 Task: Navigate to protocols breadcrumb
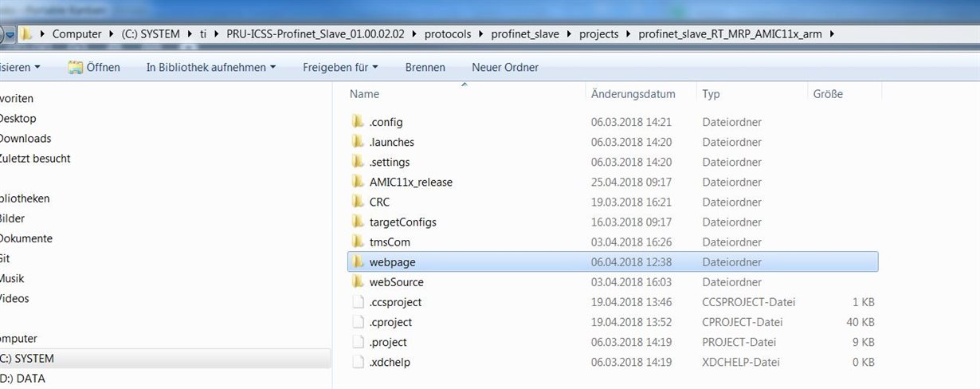coord(448,34)
